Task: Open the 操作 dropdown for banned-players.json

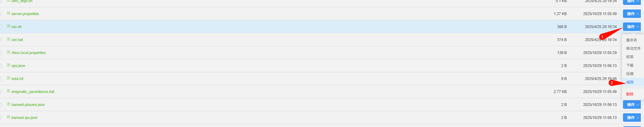Action: pos(632,105)
